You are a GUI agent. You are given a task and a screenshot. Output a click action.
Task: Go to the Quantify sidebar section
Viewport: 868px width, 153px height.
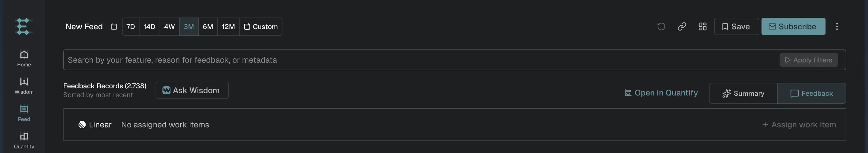point(24,141)
